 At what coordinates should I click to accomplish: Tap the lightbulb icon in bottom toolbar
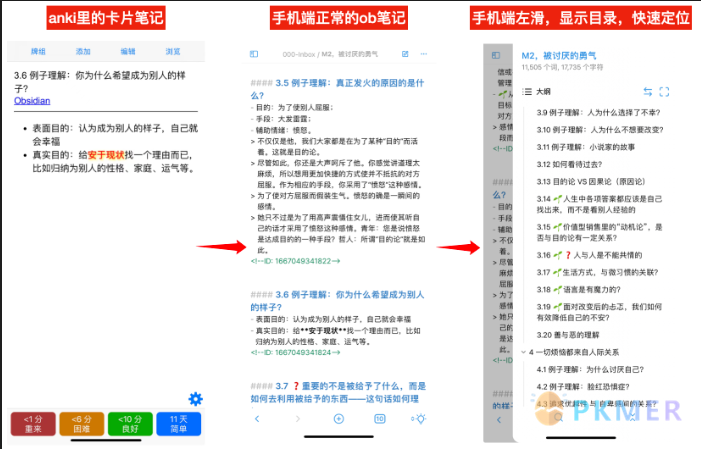coord(419,419)
